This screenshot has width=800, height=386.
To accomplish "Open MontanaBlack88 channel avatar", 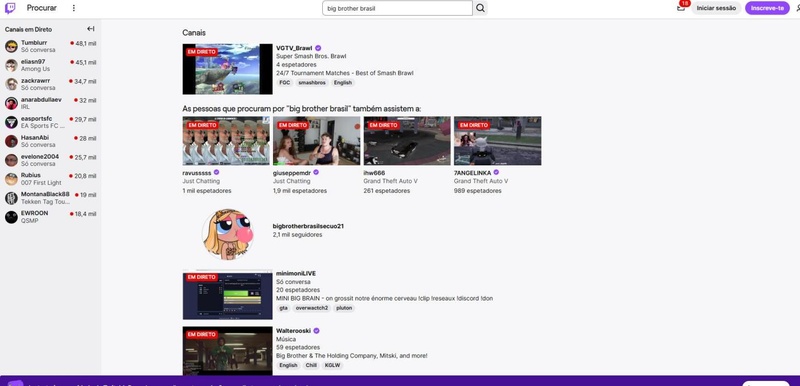I will (x=11, y=198).
